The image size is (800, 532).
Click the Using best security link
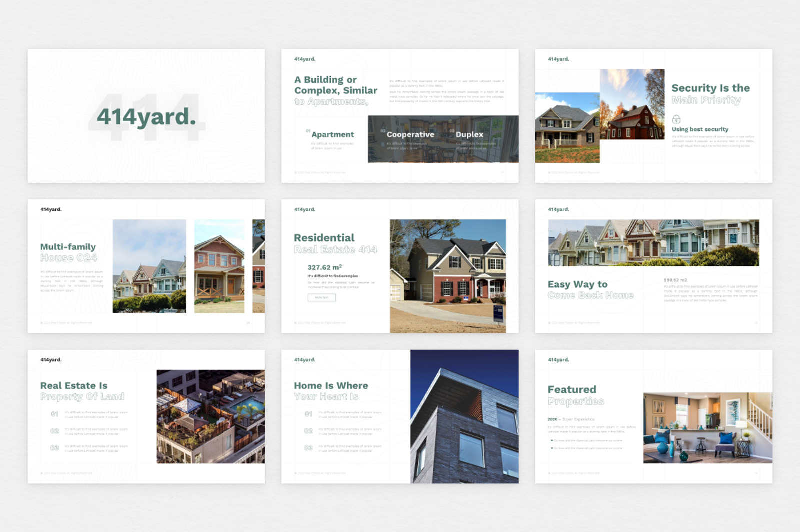pos(701,128)
